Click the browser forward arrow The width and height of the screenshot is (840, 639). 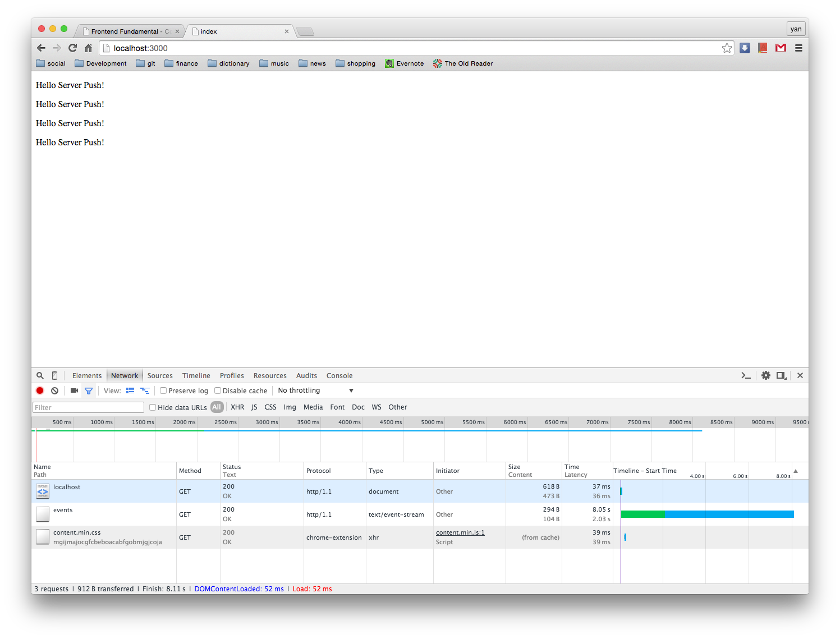tap(57, 48)
